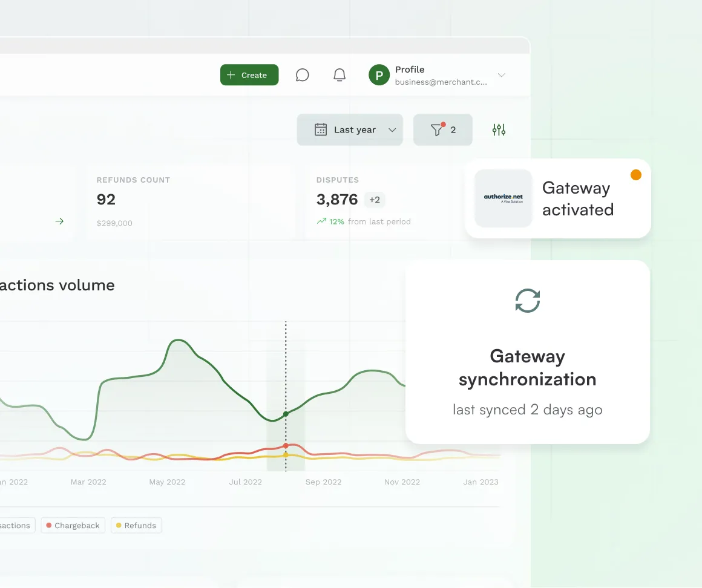702x588 pixels.
Task: Click the Create button
Action: 249,75
